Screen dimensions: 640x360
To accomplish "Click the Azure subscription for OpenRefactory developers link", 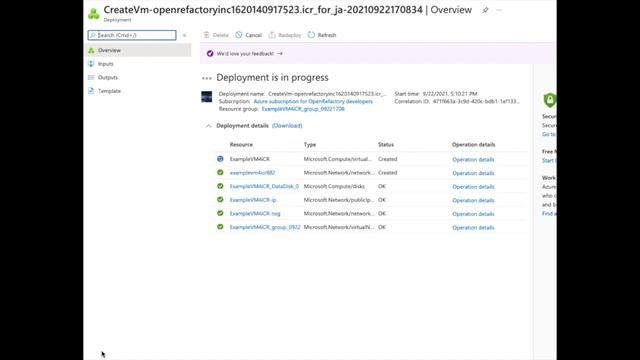I will pos(313,101).
